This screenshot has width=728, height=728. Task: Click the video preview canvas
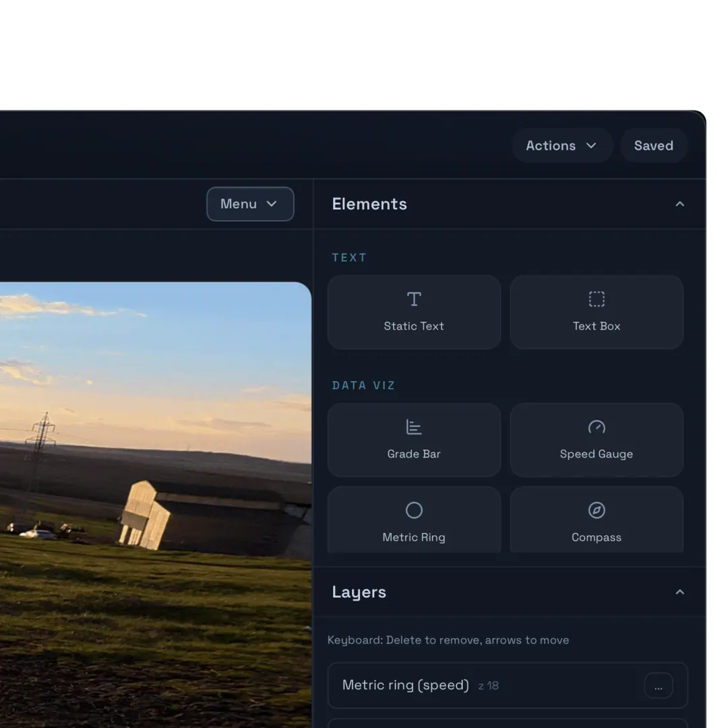(x=155, y=505)
